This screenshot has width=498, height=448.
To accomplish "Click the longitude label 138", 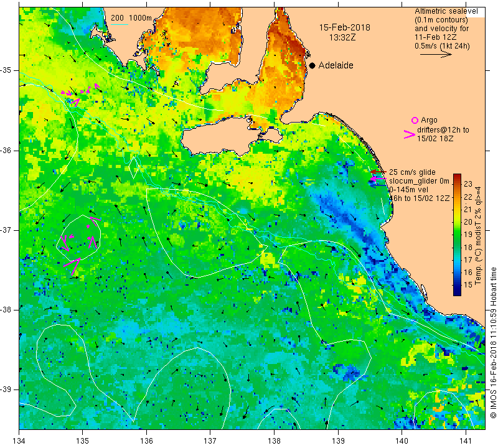I will click(274, 441).
